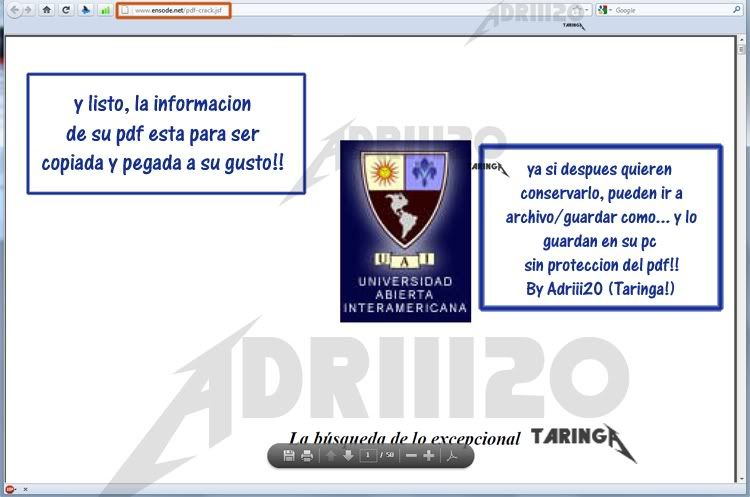Click the PDF page number field

pyautogui.click(x=368, y=455)
